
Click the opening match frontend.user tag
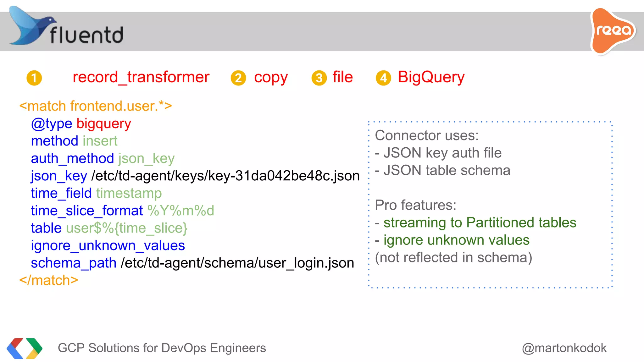pos(96,106)
